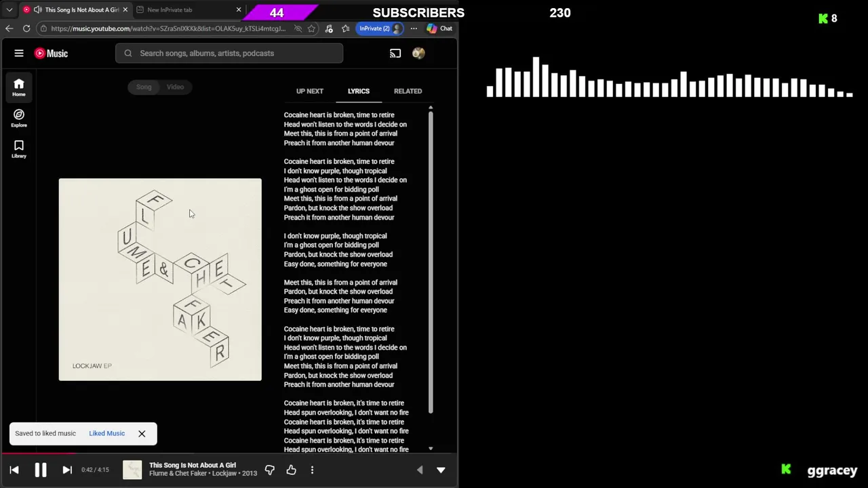Open the player bar three-dot menu

click(x=312, y=470)
